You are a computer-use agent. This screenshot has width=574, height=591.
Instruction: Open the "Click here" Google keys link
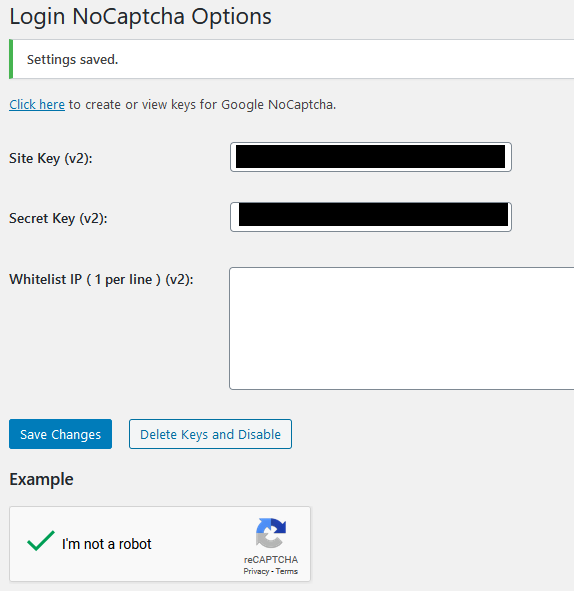[x=37, y=104]
